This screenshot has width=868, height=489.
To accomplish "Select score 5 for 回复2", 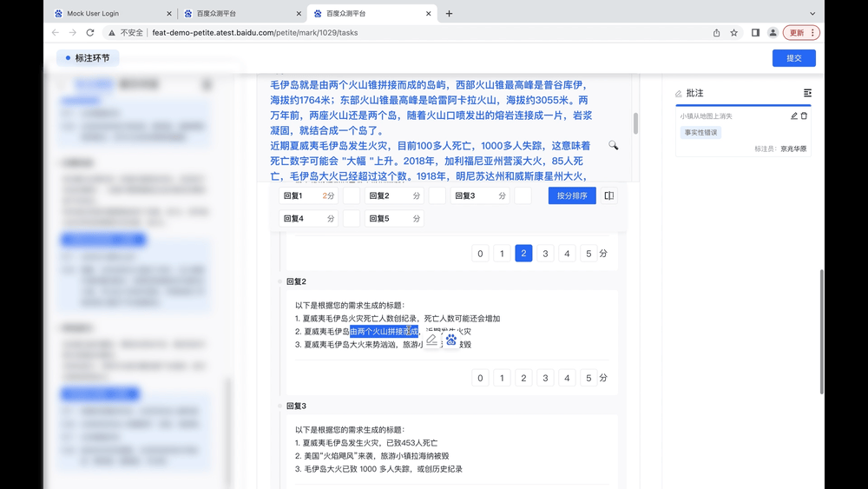I will [x=589, y=378].
